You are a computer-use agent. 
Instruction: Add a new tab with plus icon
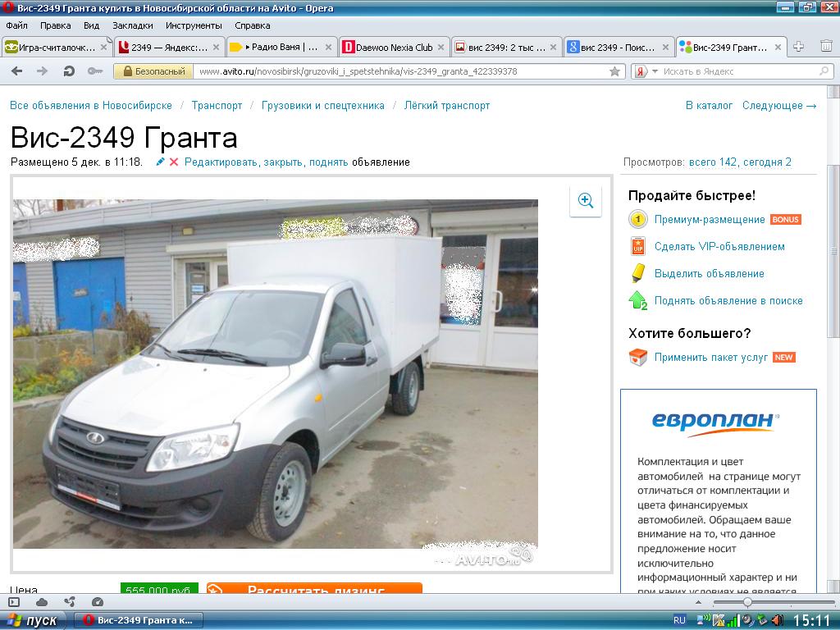pos(799,47)
